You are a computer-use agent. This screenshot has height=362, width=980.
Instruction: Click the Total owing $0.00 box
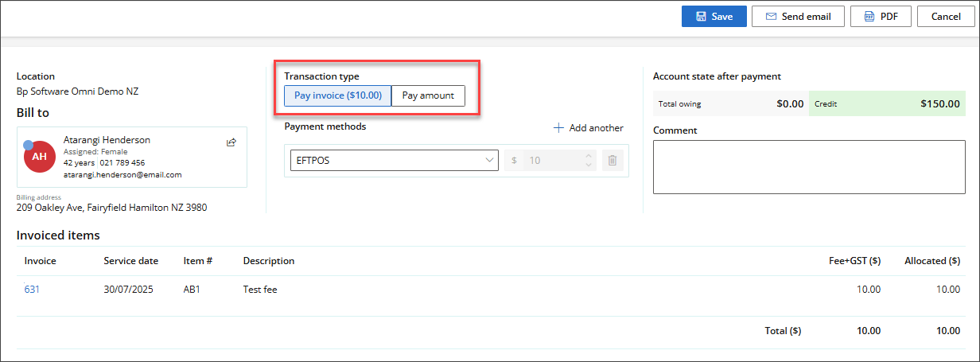click(731, 103)
